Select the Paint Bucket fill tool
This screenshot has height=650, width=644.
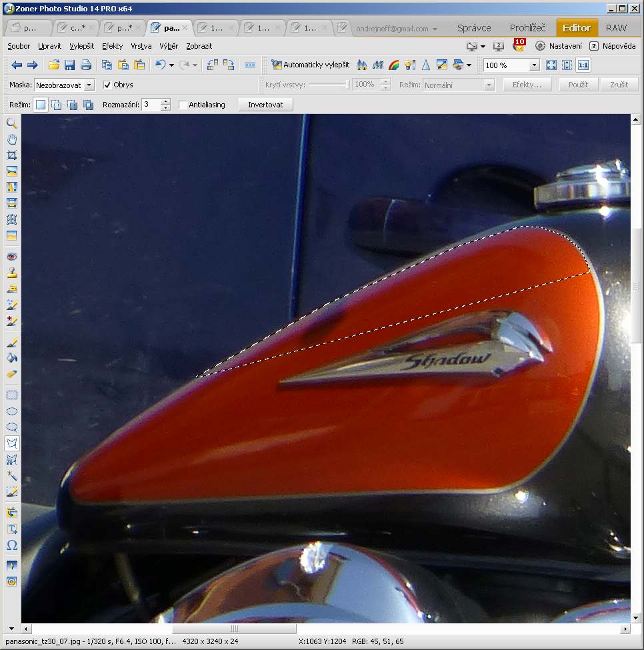(x=11, y=358)
